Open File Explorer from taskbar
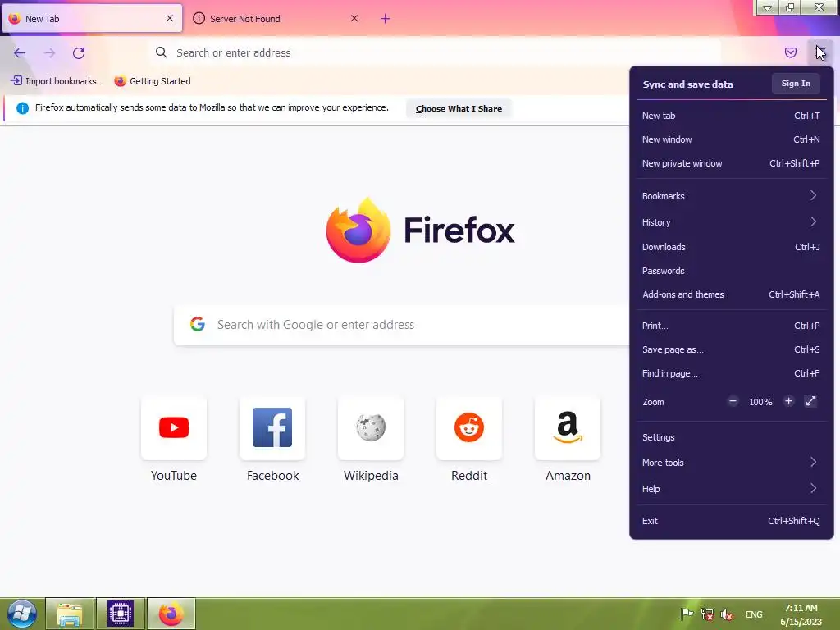Viewport: 840px width, 630px height. (x=70, y=614)
